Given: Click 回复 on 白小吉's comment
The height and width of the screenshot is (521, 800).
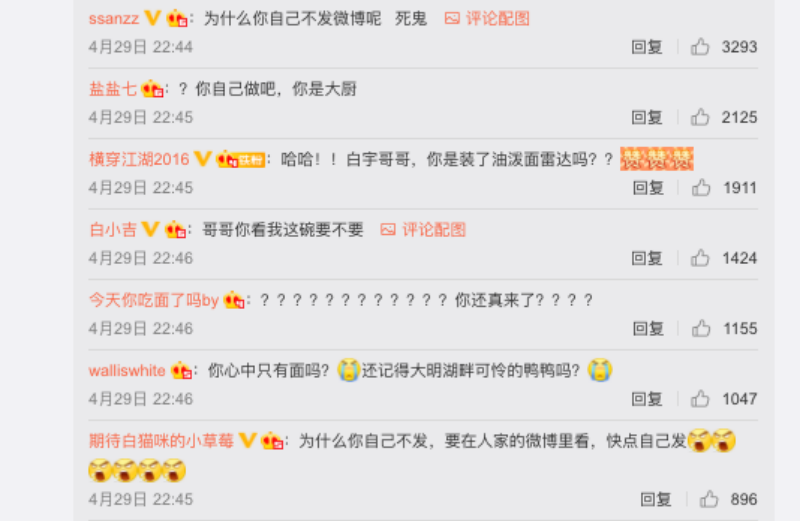Looking at the screenshot, I should coord(647,258).
